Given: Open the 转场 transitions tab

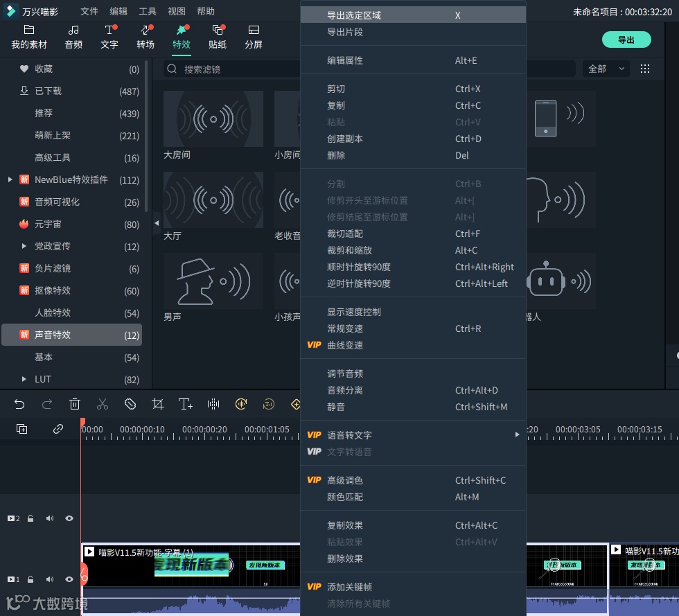Looking at the screenshot, I should point(145,37).
